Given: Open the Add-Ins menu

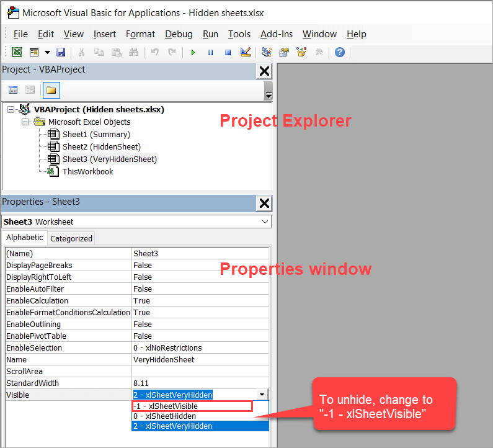Looking at the screenshot, I should click(277, 34).
